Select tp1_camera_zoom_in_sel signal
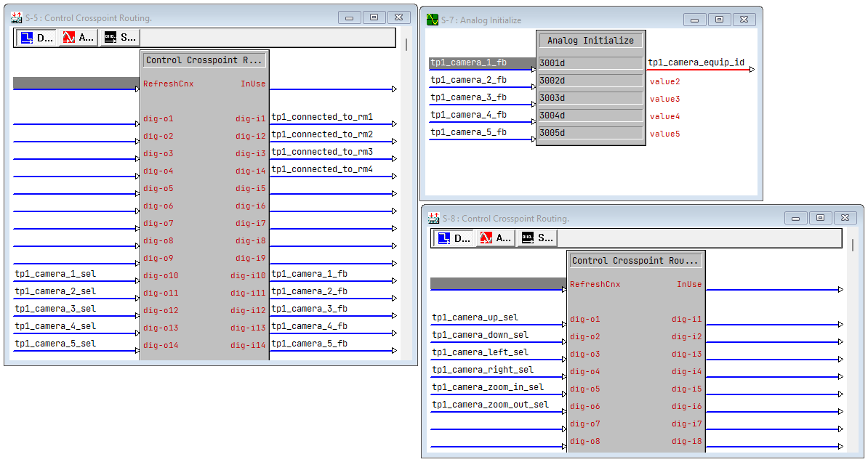Image resolution: width=868 pixels, height=462 pixels. point(488,388)
